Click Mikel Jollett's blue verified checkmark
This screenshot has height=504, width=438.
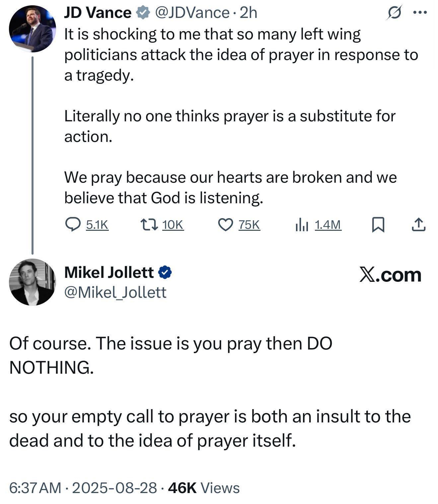(x=165, y=272)
